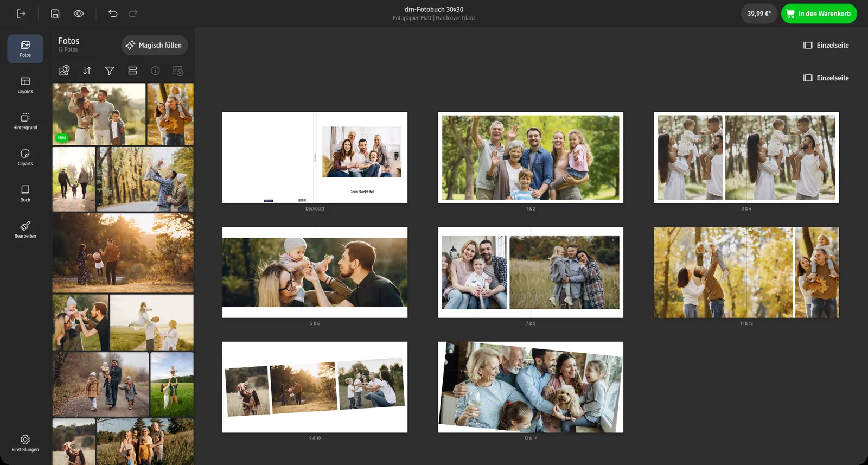Select photo of child lifted in green field
Viewport: 868px width, 465px height.
click(172, 384)
